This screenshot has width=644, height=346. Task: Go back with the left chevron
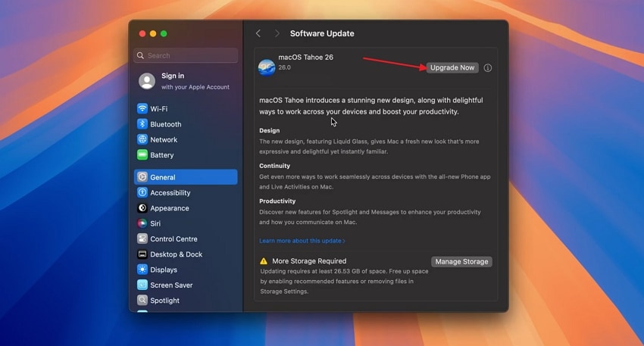258,33
